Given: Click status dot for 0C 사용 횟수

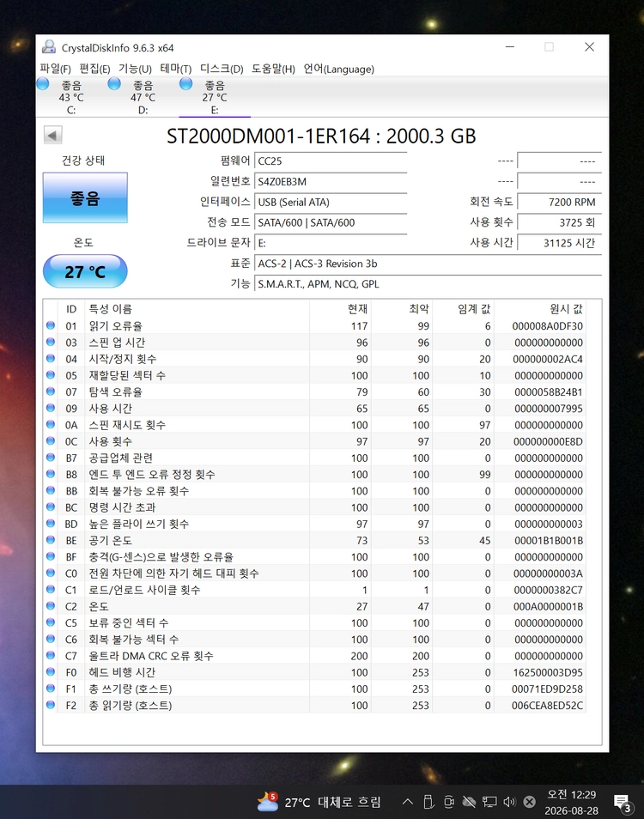Looking at the screenshot, I should (x=51, y=441).
